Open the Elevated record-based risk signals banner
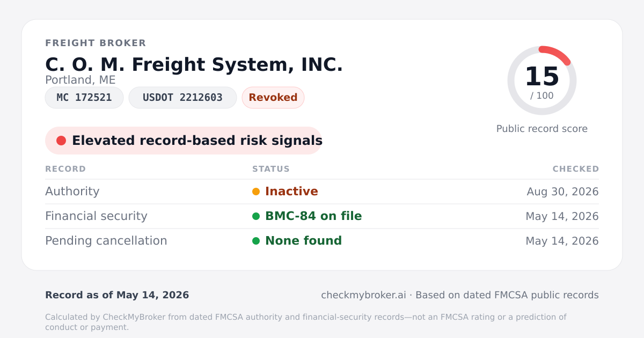This screenshot has width=644, height=338. click(x=184, y=141)
